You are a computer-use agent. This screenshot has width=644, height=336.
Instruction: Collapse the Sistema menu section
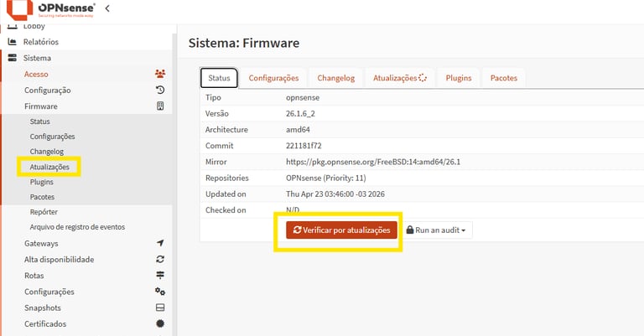37,58
